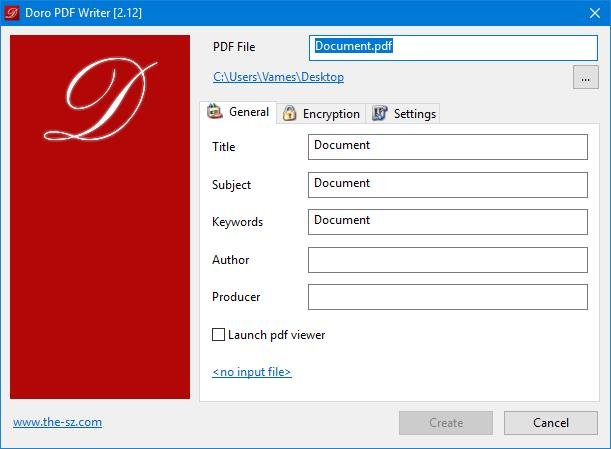This screenshot has width=611, height=449.
Task: Open the C:\Users\Vames\Desktop path link
Action: (x=278, y=77)
